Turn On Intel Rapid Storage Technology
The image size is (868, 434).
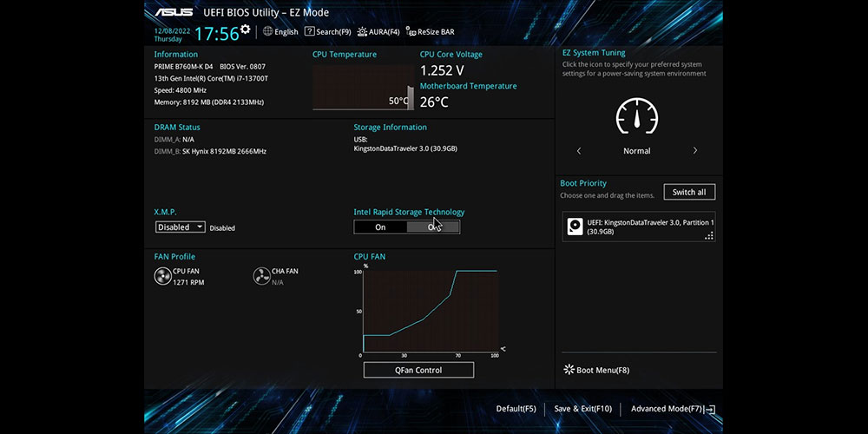(x=380, y=227)
